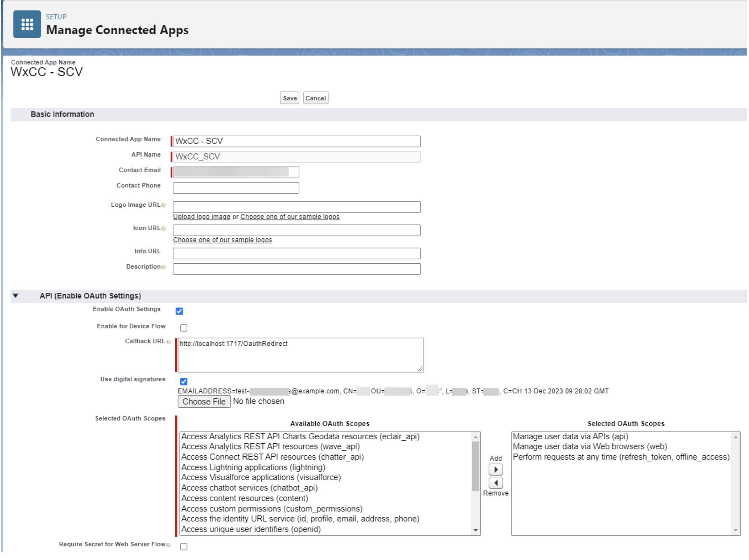Click the Setup app launcher grid icon
This screenshot has height=560, width=749.
[x=27, y=24]
